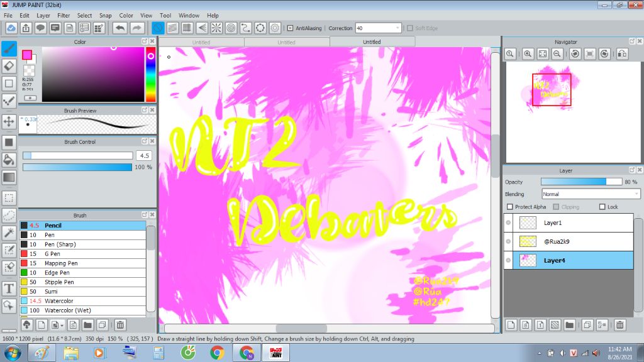Screen dimensions: 644x362
Task: Create a new layer in Layer panel
Action: 511,325
